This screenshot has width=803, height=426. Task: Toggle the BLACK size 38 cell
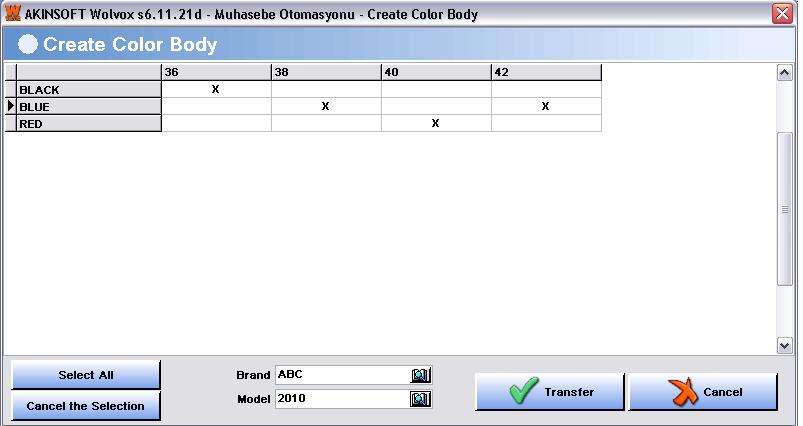[x=326, y=89]
